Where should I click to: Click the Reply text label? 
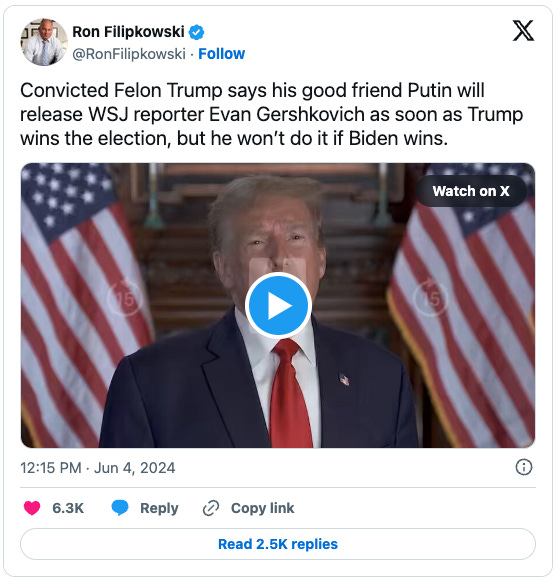pyautogui.click(x=159, y=508)
